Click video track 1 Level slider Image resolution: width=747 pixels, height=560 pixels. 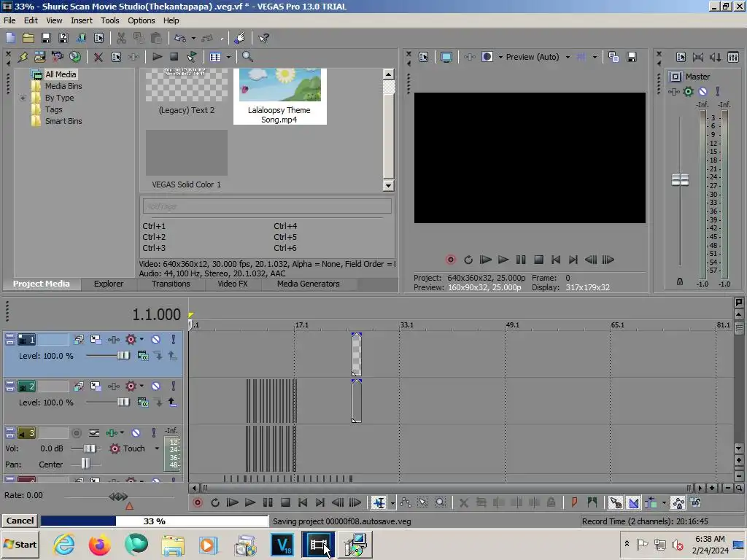(x=123, y=356)
